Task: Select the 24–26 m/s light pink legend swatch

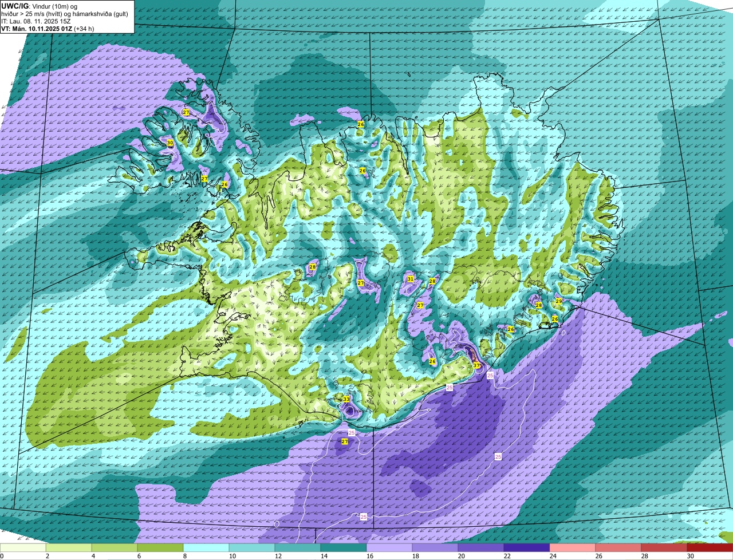Action: (x=573, y=547)
